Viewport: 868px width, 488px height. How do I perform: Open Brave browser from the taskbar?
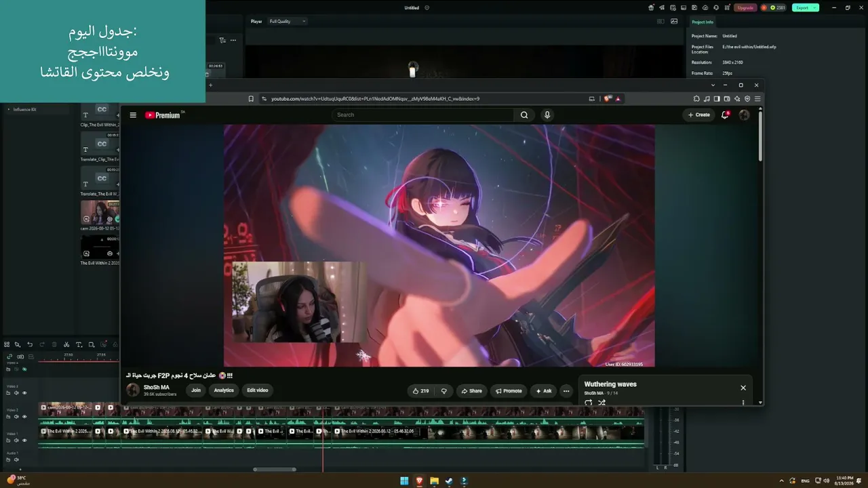coord(419,481)
